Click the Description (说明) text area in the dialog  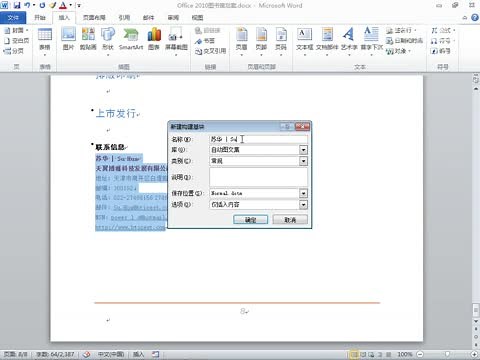click(258, 177)
